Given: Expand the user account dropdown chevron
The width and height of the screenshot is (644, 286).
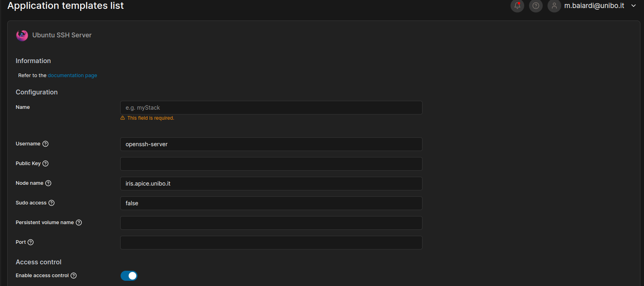Looking at the screenshot, I should click(x=634, y=6).
